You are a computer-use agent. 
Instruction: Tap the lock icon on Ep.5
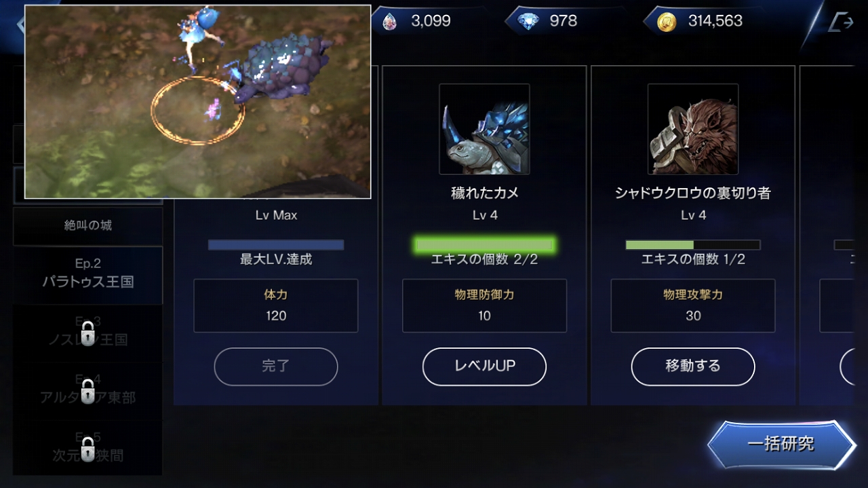point(87,449)
